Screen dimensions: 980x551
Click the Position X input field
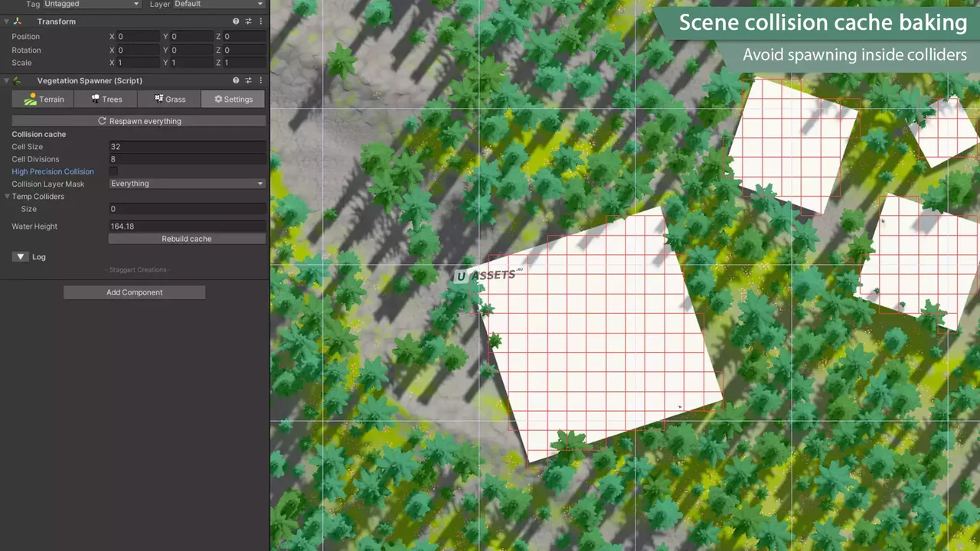pyautogui.click(x=139, y=37)
